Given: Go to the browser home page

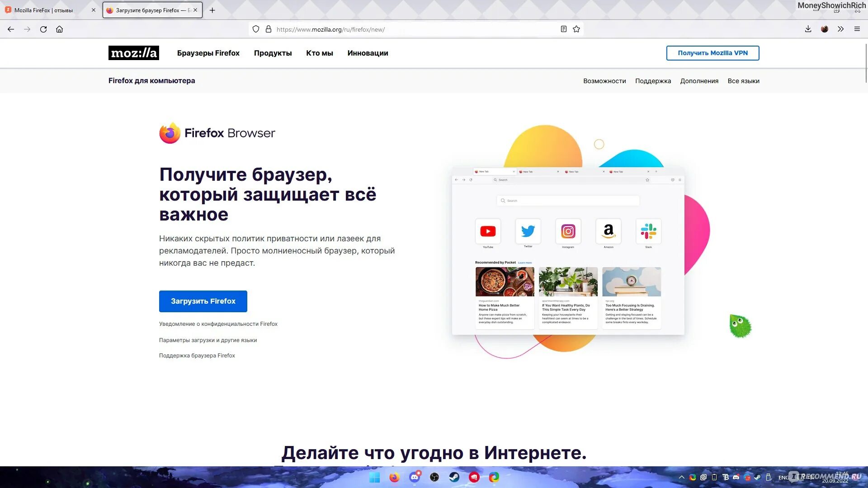Looking at the screenshot, I should coord(59,29).
